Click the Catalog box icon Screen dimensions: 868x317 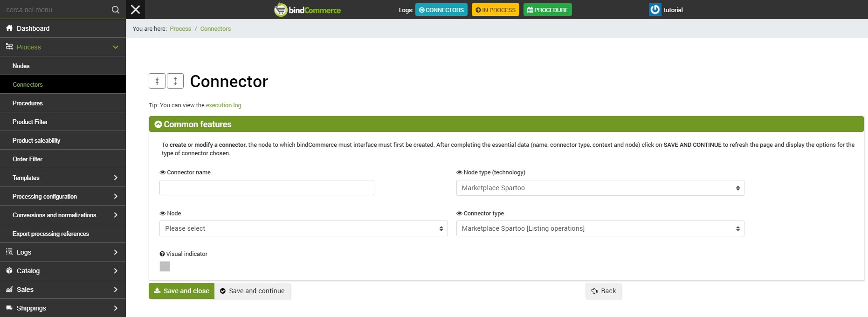(x=9, y=270)
